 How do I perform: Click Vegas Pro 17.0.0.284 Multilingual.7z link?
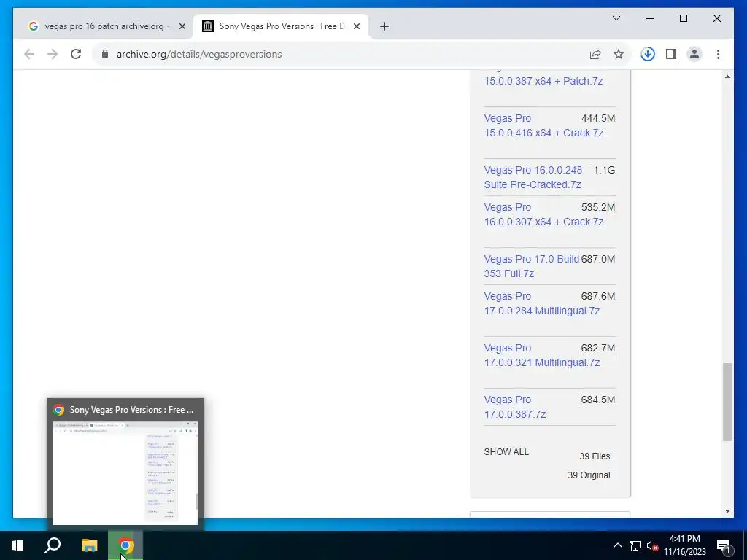[x=542, y=303]
